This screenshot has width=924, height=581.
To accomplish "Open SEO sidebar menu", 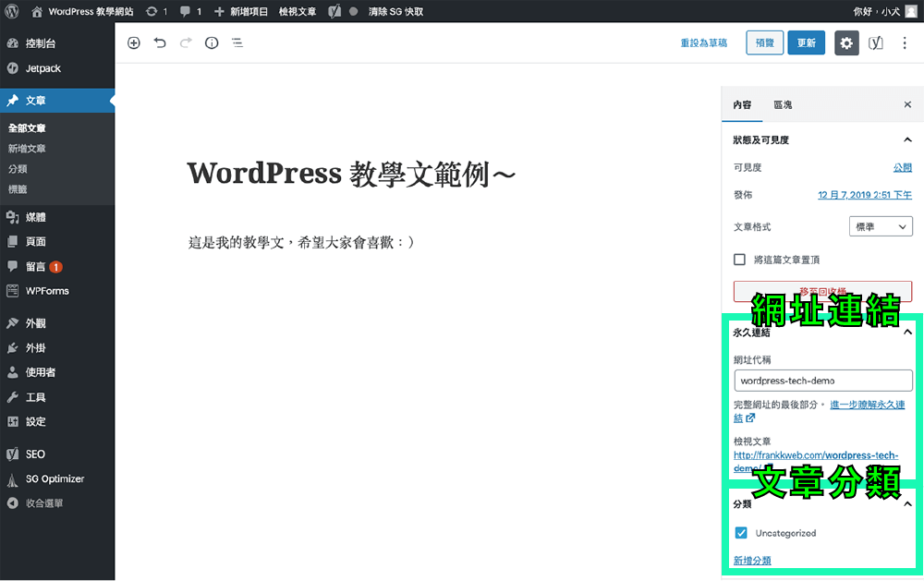I will [57, 454].
